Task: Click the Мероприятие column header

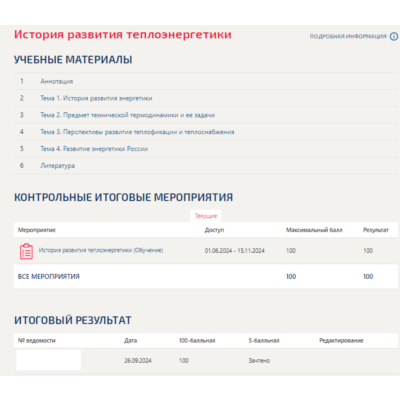Action: (x=37, y=230)
